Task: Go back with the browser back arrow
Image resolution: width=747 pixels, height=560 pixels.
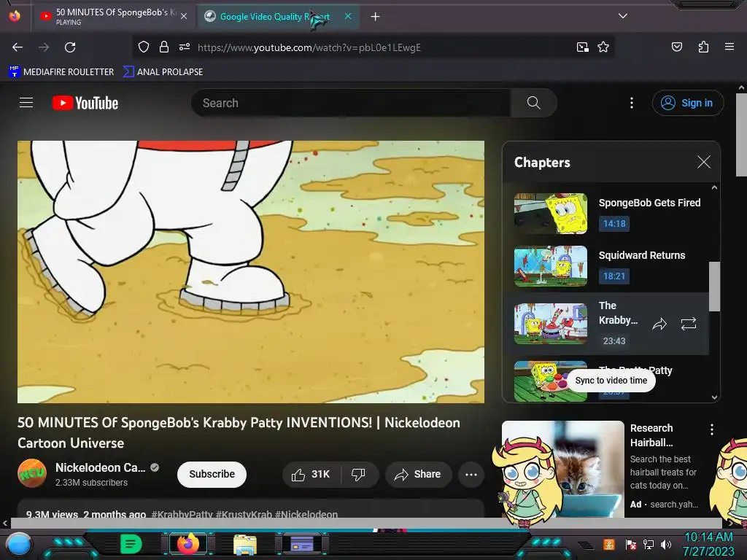Action: (18, 47)
